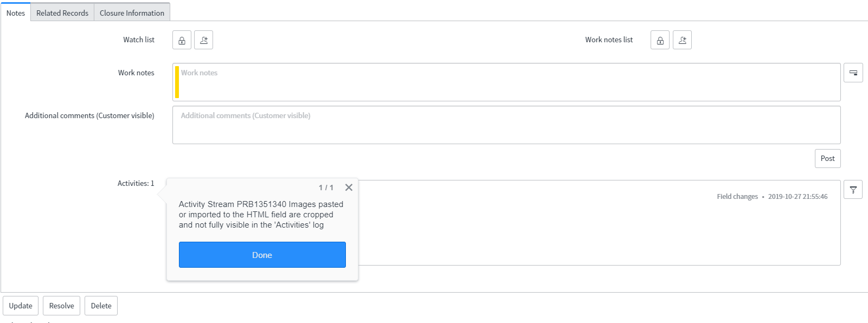Open the Activities filter icon
This screenshot has height=323, width=868.
tap(853, 190)
